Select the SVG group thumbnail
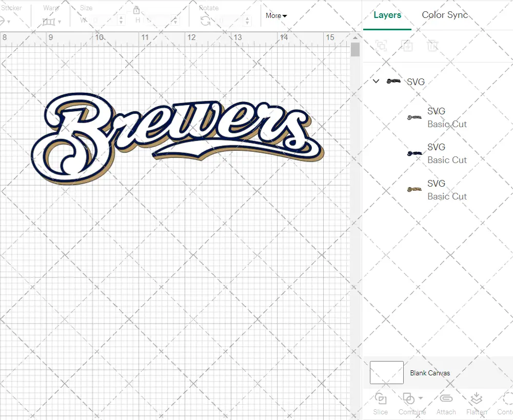Screen dimensions: 513x420 [393, 81]
